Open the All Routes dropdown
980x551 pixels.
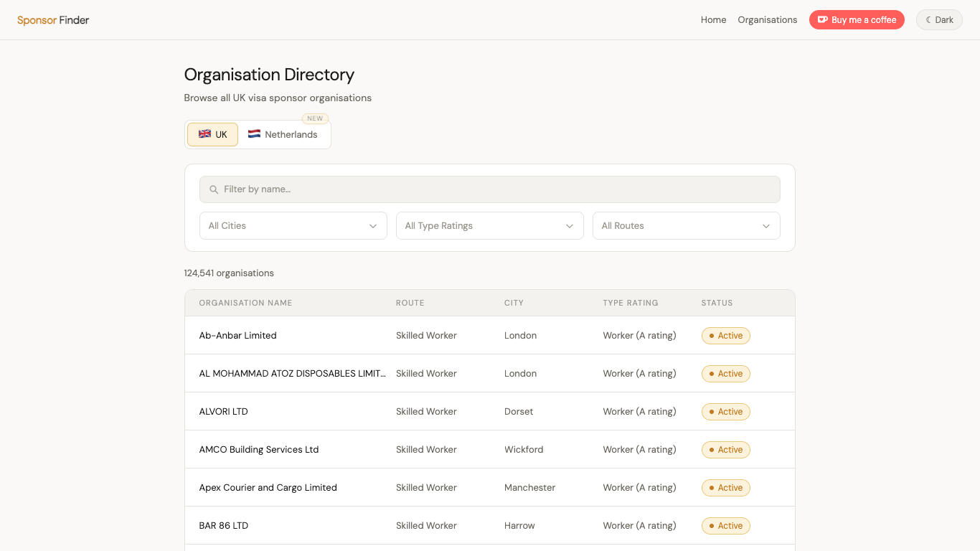point(687,225)
